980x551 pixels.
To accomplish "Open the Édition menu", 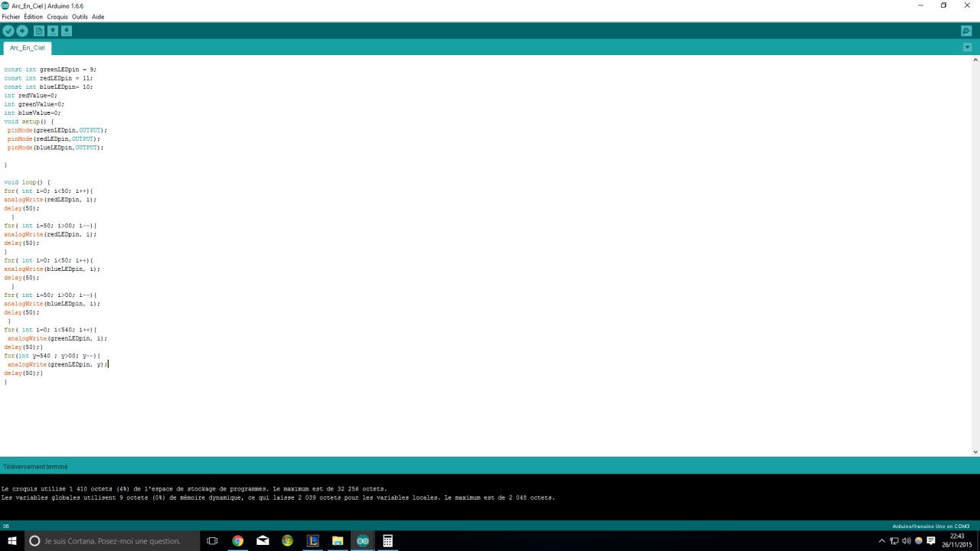I will click(x=34, y=17).
